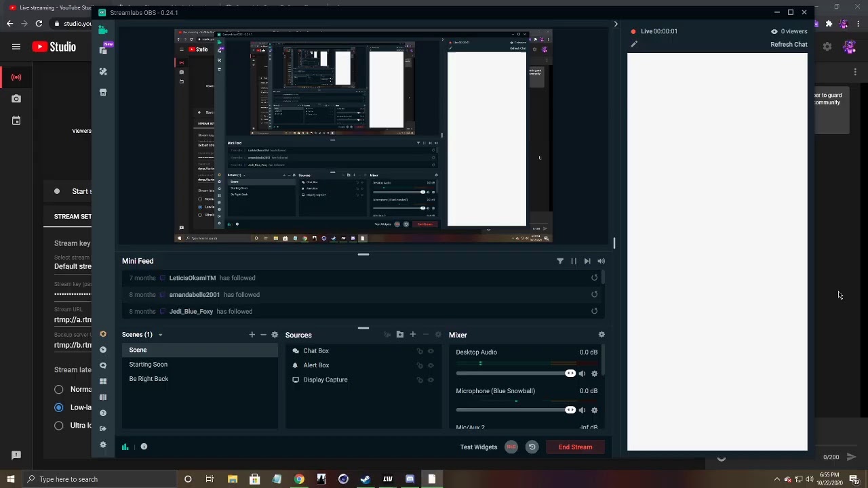Image resolution: width=868 pixels, height=488 pixels.
Task: Open Desktop Audio settings gear
Action: click(x=595, y=373)
